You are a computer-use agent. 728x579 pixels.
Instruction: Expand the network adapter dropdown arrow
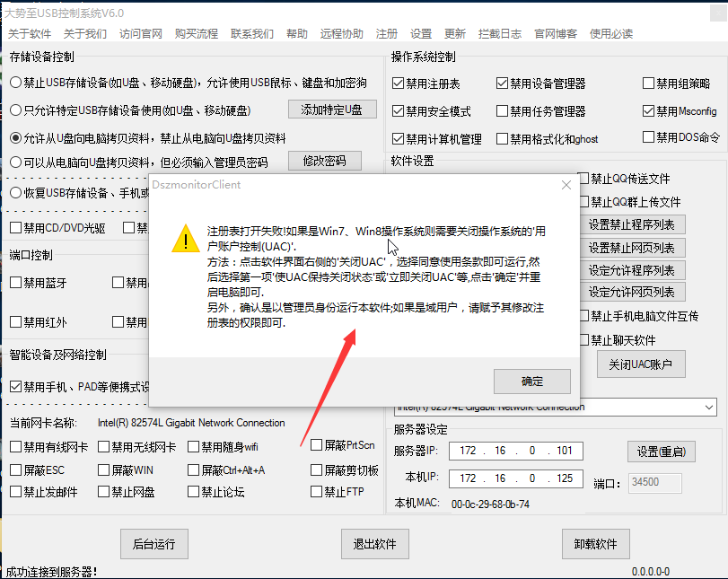coord(709,408)
